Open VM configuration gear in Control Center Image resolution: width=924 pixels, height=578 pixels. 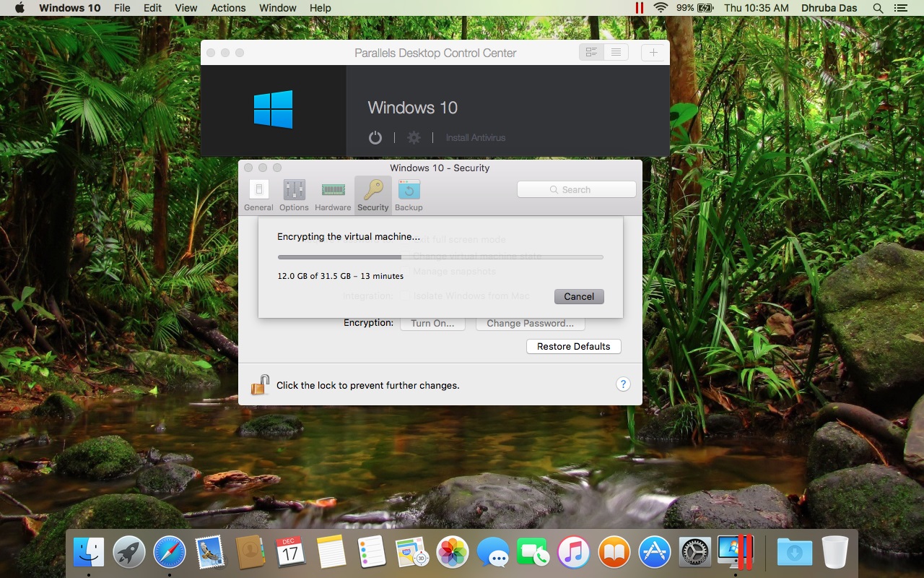pyautogui.click(x=414, y=137)
